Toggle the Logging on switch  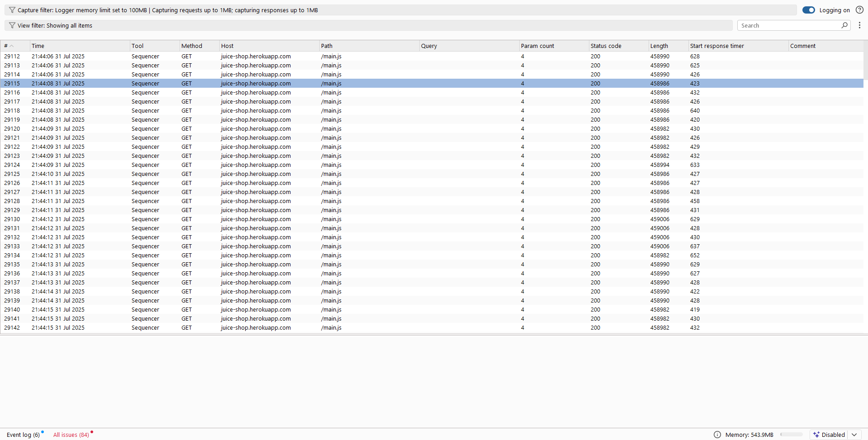pyautogui.click(x=808, y=10)
